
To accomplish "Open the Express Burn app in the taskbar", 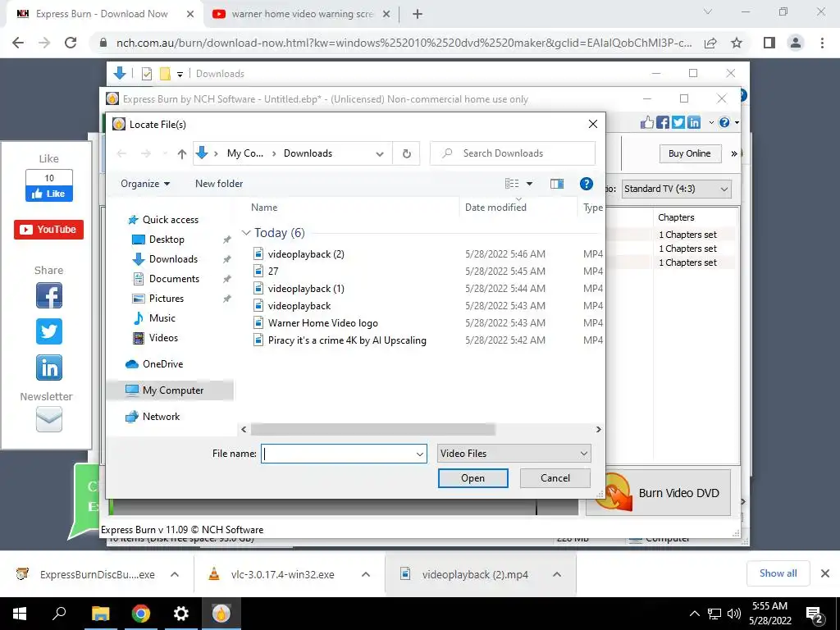I will pyautogui.click(x=221, y=613).
